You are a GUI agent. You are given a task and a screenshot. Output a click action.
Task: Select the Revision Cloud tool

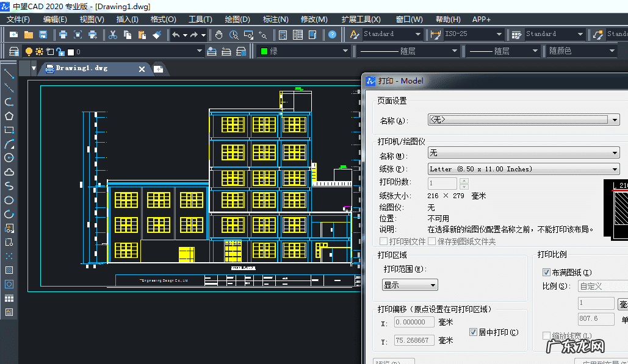[x=9, y=172]
